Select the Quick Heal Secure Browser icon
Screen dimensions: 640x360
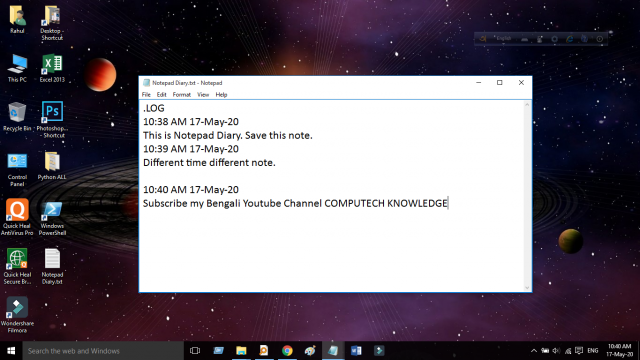click(17, 267)
